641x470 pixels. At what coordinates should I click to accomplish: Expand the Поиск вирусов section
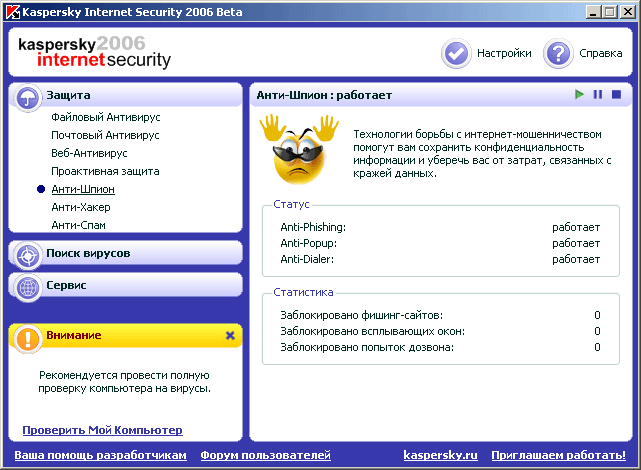[x=126, y=253]
